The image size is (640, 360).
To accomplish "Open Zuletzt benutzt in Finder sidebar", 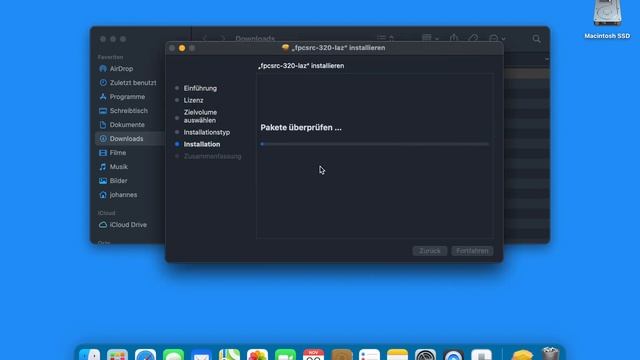I will pos(128,82).
